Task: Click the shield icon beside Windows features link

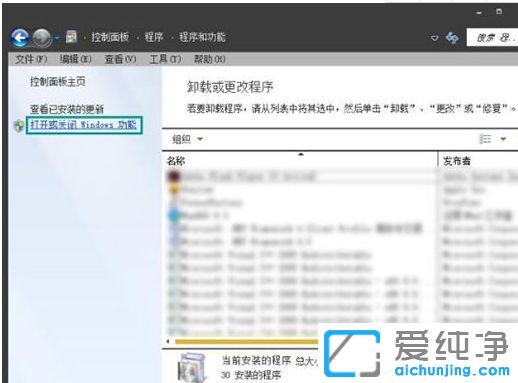Action: (19, 126)
